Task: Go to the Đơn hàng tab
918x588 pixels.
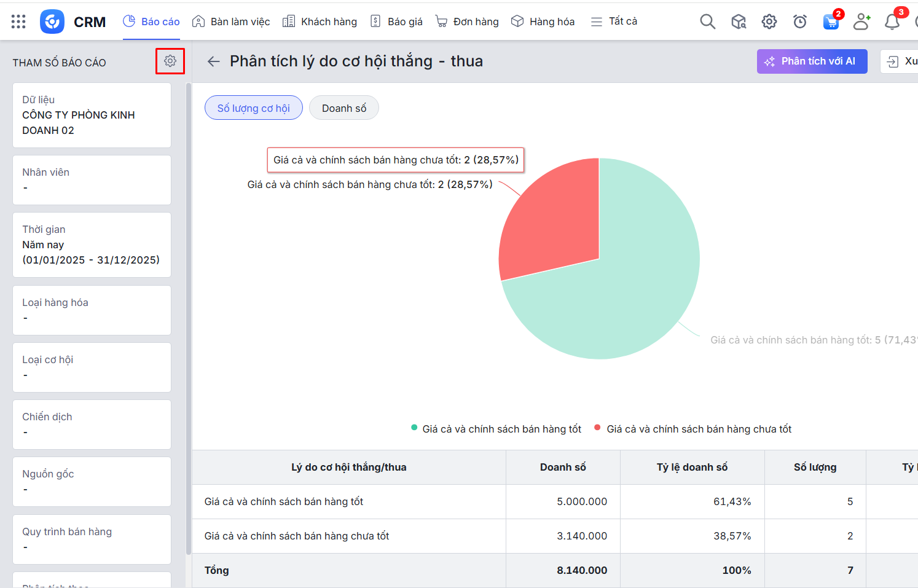Action: click(x=467, y=22)
